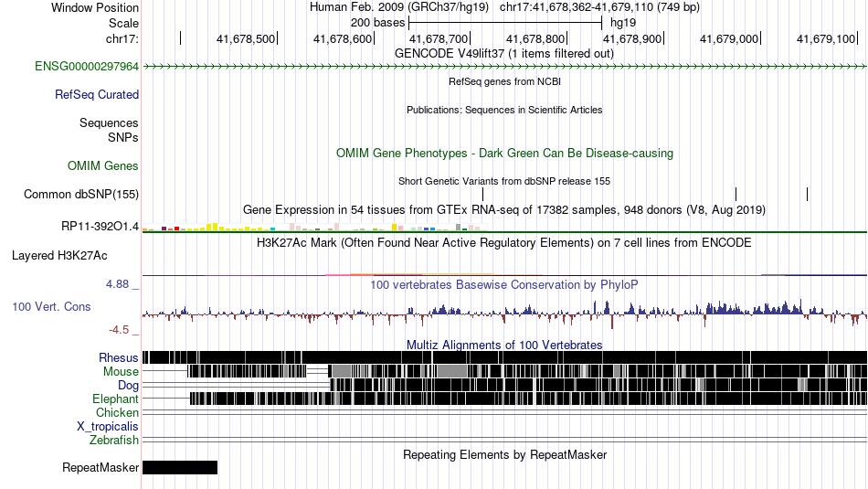This screenshot has width=868, height=489.
Task: Click the Gene Expression in 54 tissues title
Action: (x=504, y=210)
